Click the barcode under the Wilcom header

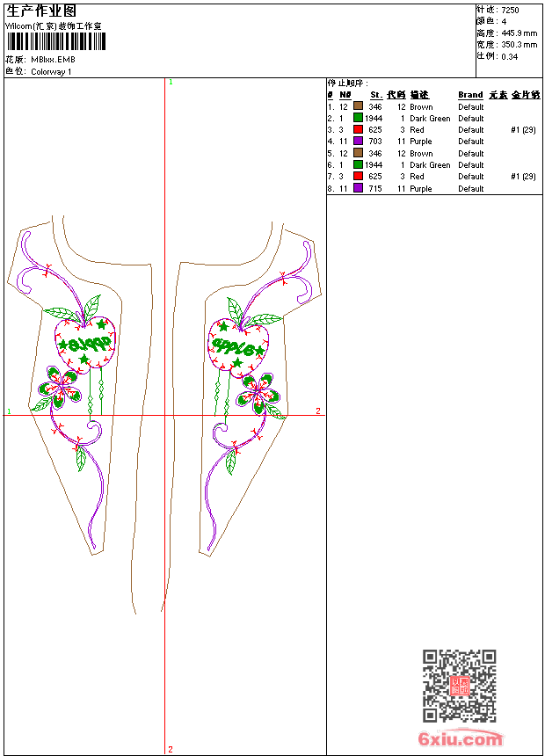click(56, 42)
